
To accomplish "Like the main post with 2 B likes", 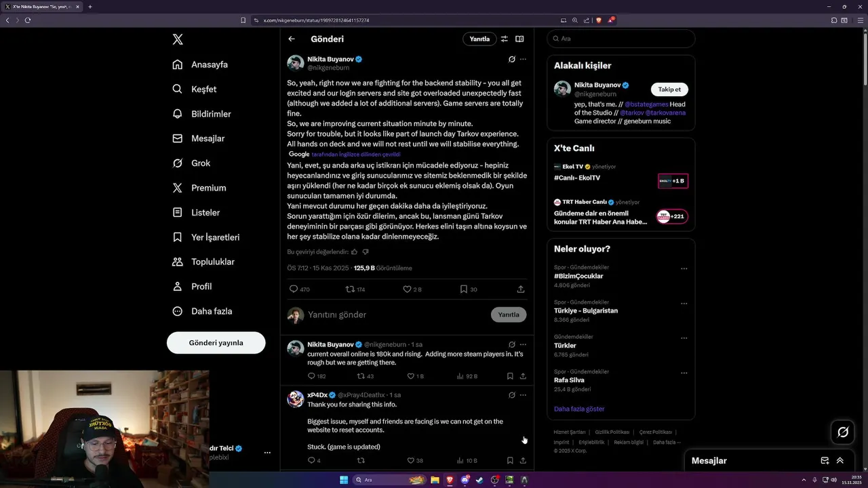I will [412, 289].
